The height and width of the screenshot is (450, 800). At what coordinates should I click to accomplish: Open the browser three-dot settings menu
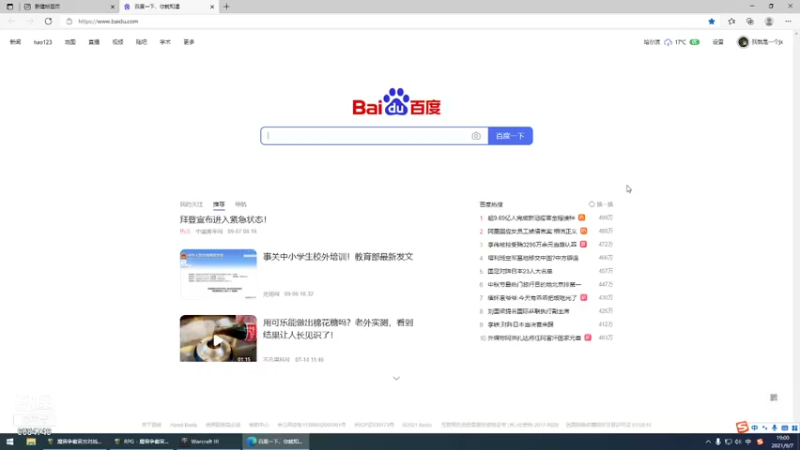[x=788, y=21]
